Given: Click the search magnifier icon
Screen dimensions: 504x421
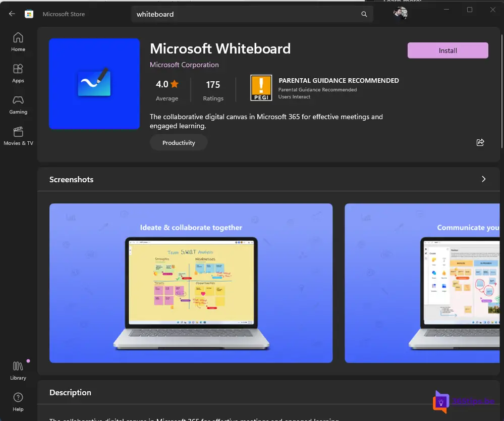Looking at the screenshot, I should (x=364, y=14).
